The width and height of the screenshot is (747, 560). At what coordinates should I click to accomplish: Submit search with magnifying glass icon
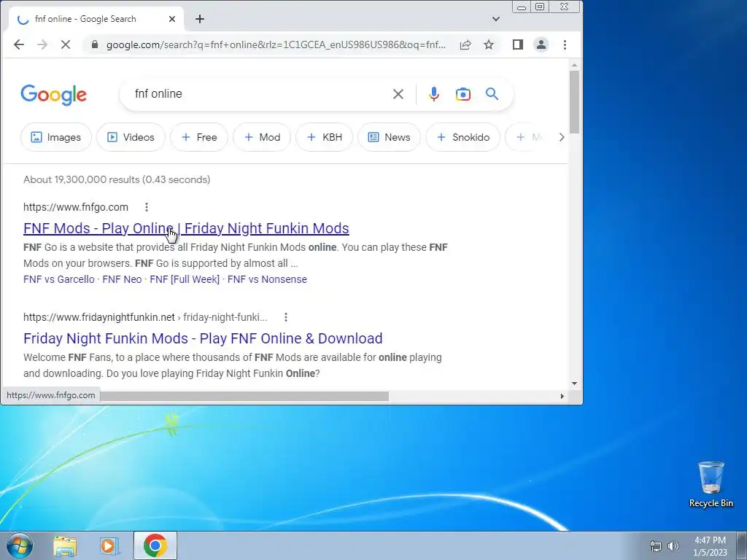tap(492, 94)
